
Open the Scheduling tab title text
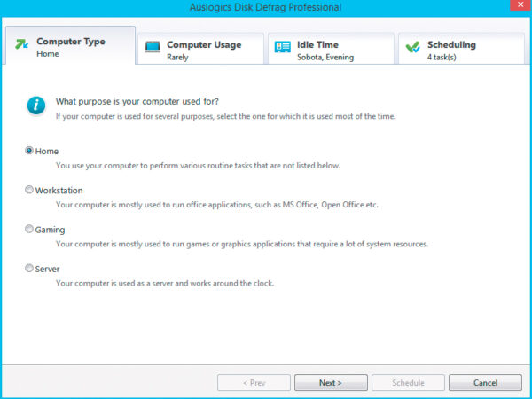pos(451,44)
